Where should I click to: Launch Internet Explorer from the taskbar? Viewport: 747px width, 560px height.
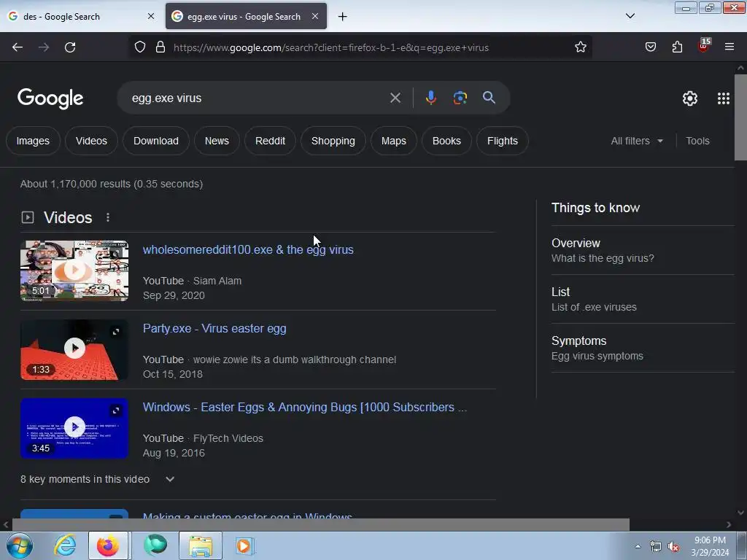[65, 545]
